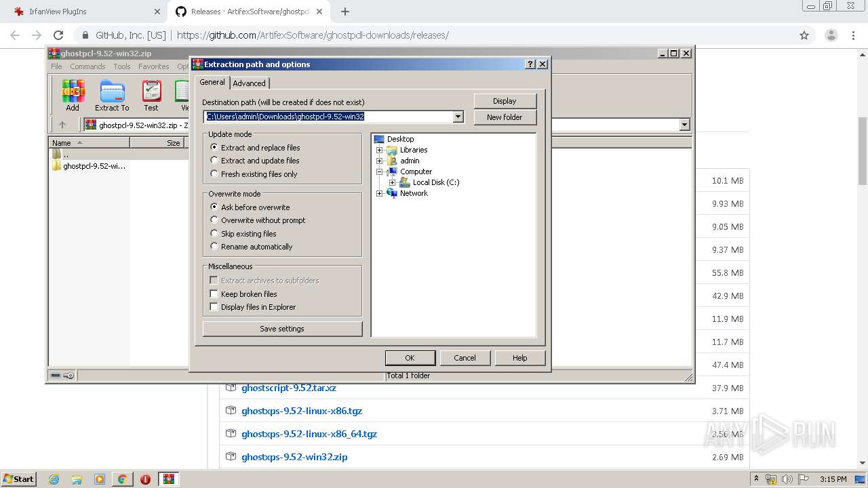Click the Display button
The height and width of the screenshot is (488, 868).
pyautogui.click(x=505, y=101)
